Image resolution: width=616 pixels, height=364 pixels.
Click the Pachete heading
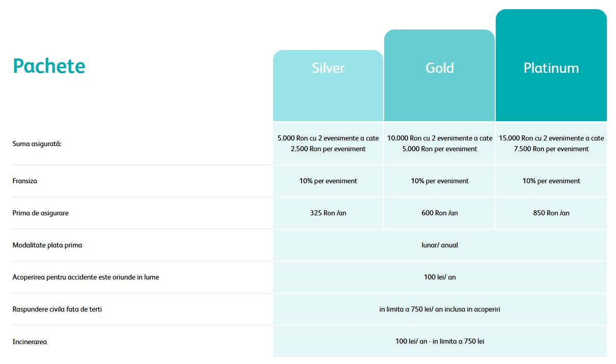49,66
